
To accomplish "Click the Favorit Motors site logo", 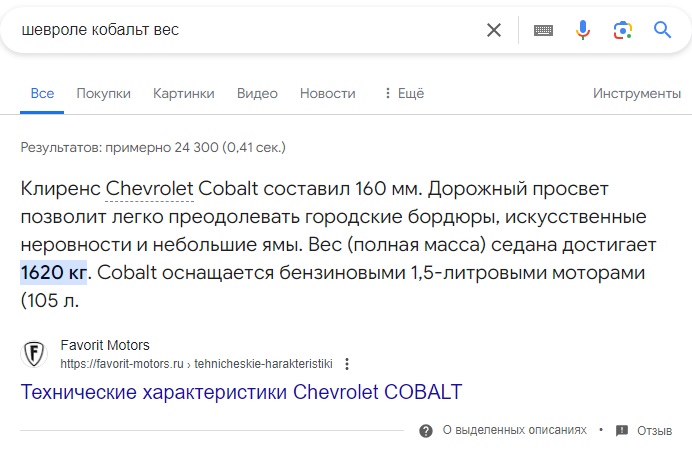I will pyautogui.click(x=34, y=354).
